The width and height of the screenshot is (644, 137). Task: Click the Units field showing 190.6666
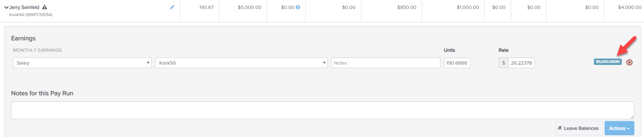pyautogui.click(x=457, y=63)
